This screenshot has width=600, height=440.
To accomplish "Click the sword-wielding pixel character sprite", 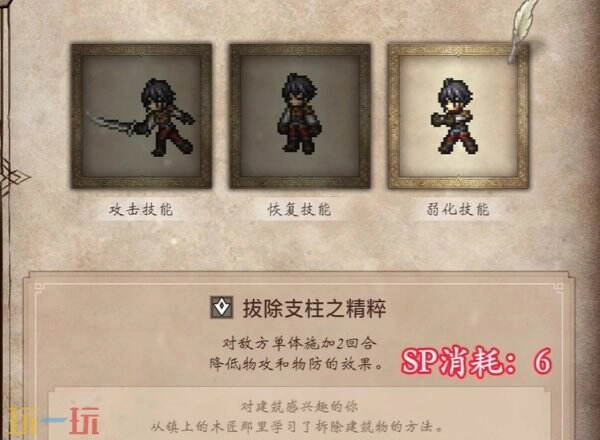I will [142, 117].
